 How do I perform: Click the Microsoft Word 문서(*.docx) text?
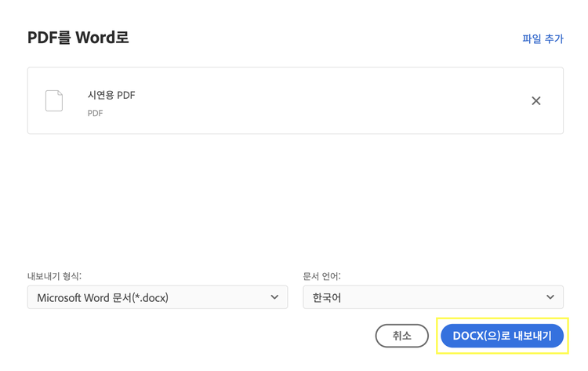[x=103, y=297]
